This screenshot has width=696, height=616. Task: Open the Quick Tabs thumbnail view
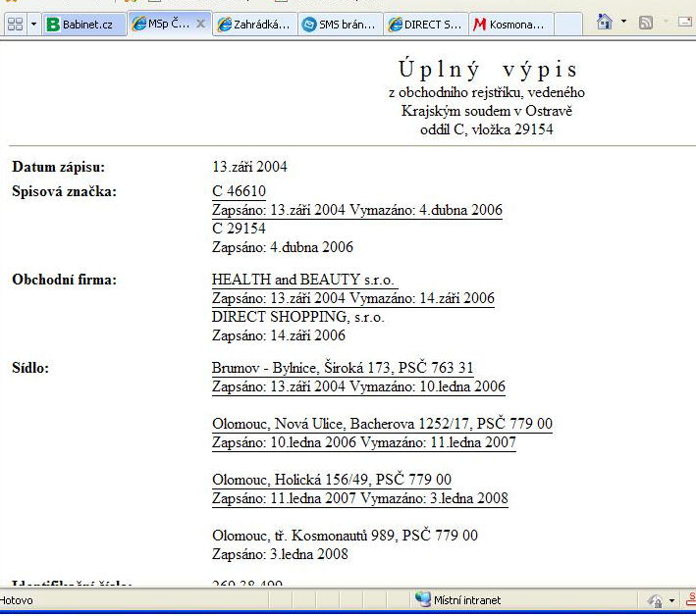[14, 24]
